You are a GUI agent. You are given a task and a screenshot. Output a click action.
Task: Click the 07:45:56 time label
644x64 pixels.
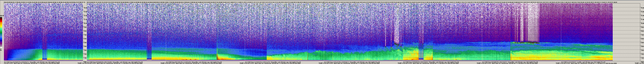[115, 2]
